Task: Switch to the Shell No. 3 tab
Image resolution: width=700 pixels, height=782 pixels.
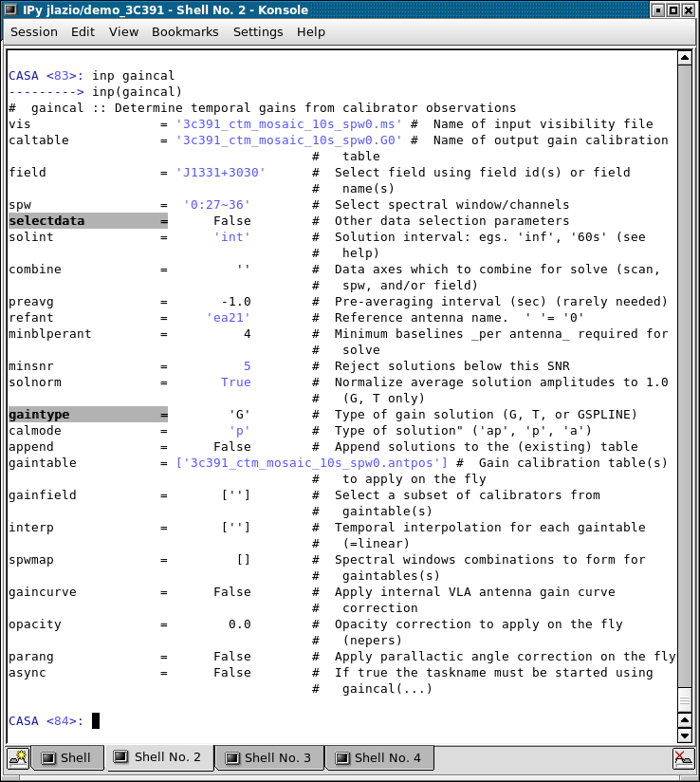Action: (269, 758)
